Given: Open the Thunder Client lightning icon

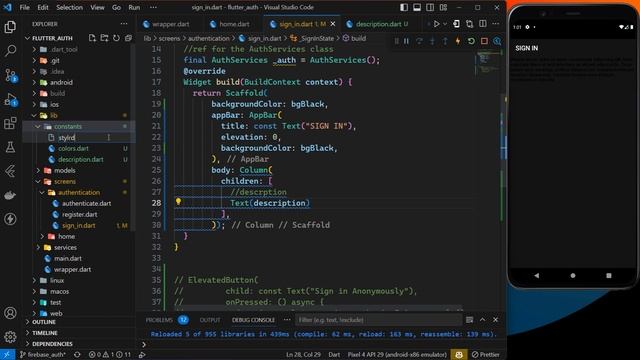Looking at the screenshot, I should click(10, 219).
